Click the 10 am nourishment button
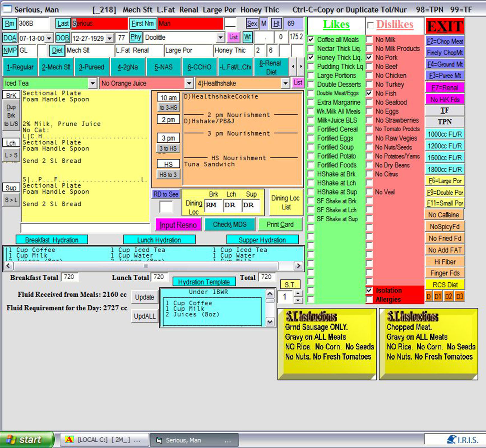This screenshot has height=448, width=486. tap(168, 97)
